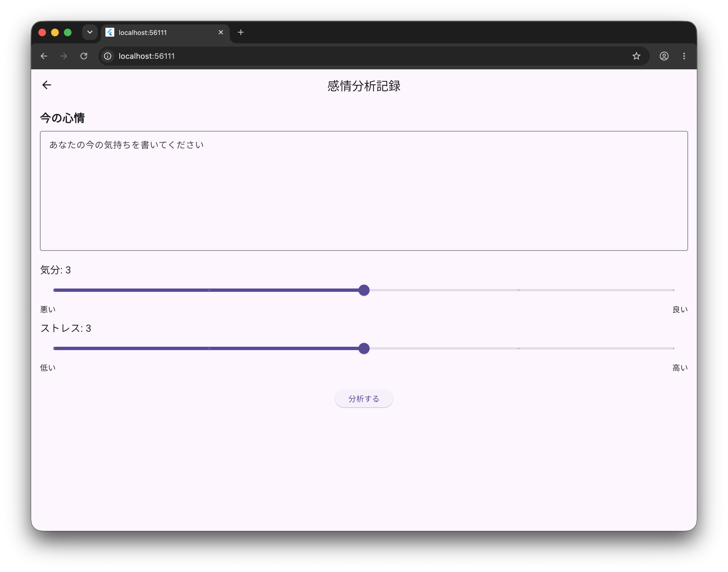The width and height of the screenshot is (728, 572).
Task: Click the 良い label
Action: pyautogui.click(x=680, y=310)
